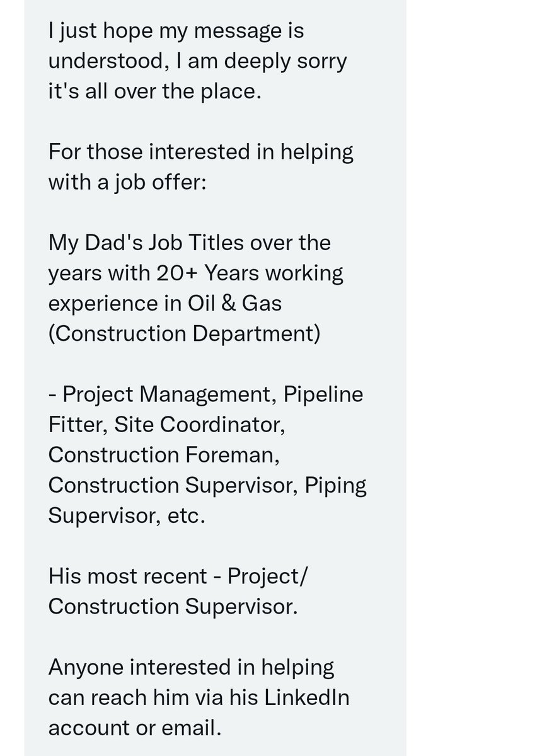Viewport: 542px width, 756px height.
Task: Tap the "(Construction Department)" text
Action: (185, 333)
